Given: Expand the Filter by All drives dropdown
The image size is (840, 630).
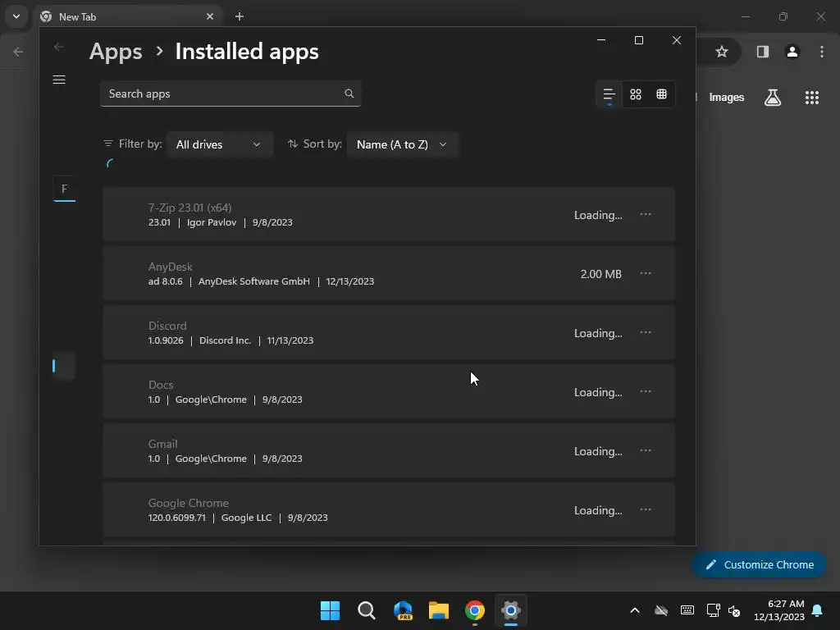Looking at the screenshot, I should (220, 144).
